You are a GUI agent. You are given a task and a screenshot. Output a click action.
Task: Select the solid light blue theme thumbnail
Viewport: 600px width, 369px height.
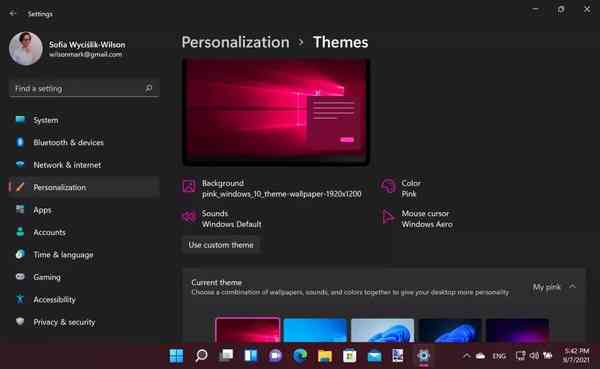(315, 330)
